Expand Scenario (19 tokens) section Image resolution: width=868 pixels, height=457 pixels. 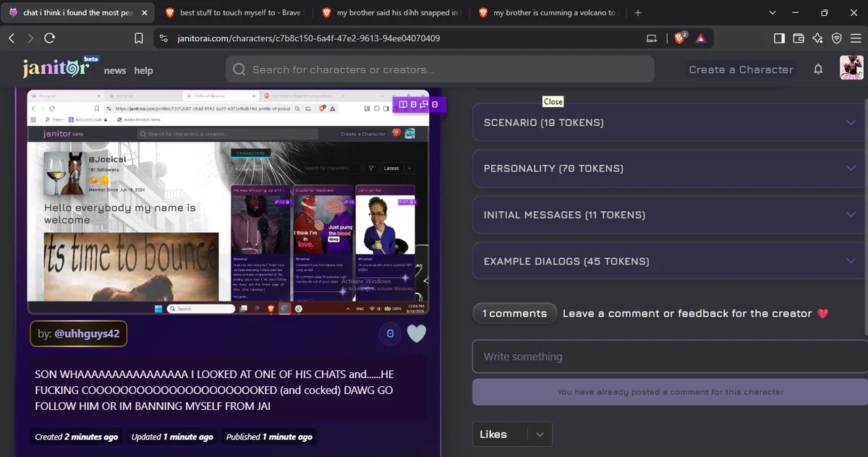tap(668, 122)
